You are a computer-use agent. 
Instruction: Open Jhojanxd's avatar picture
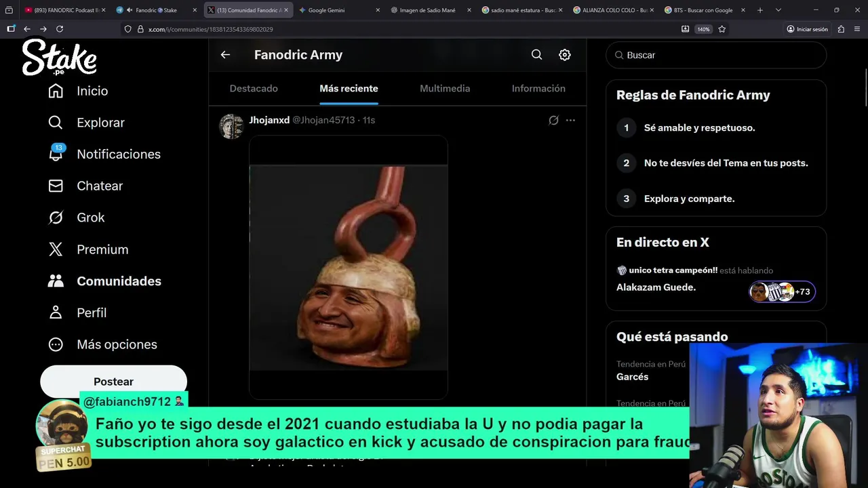[231, 126]
